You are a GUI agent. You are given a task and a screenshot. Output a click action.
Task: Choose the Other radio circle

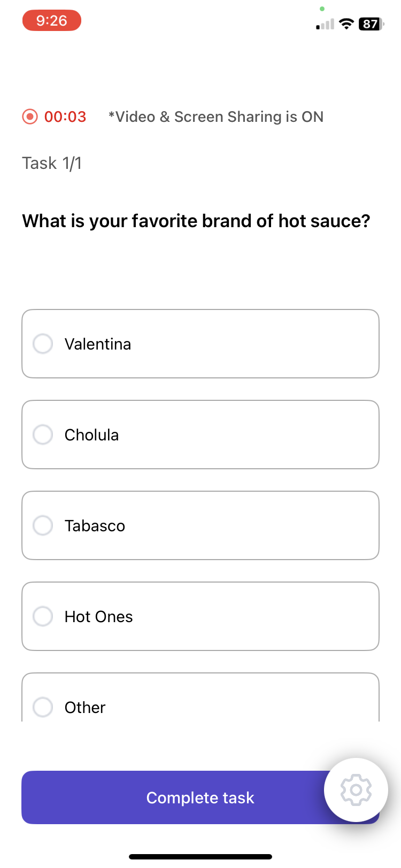point(43,707)
